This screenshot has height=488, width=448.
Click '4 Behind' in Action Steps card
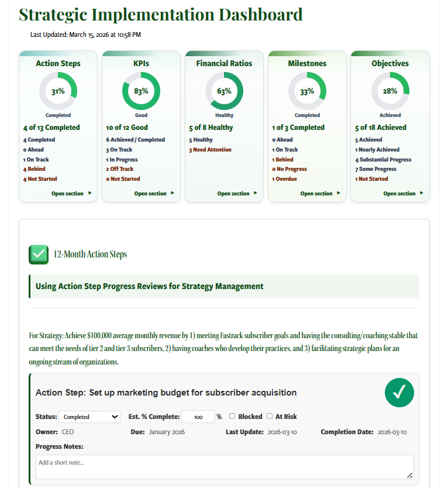tap(35, 169)
